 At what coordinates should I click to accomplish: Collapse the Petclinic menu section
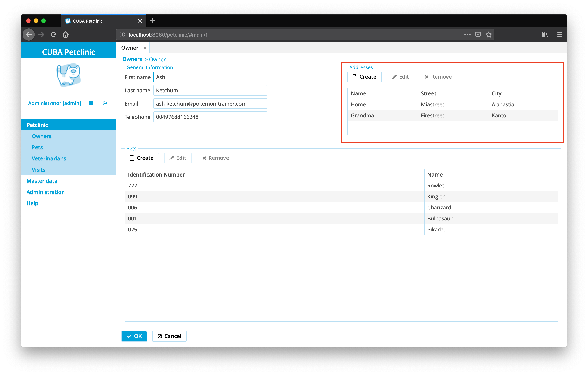[37, 125]
